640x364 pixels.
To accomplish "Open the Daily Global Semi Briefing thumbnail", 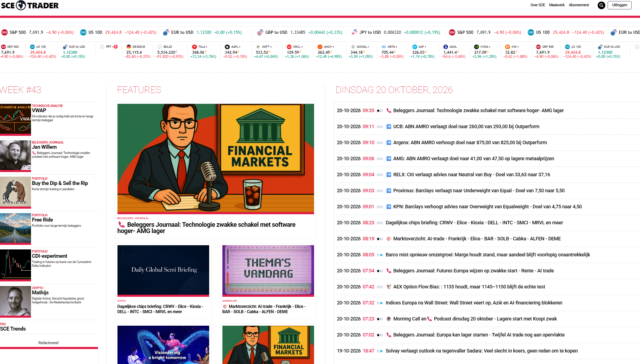I will click(163, 271).
